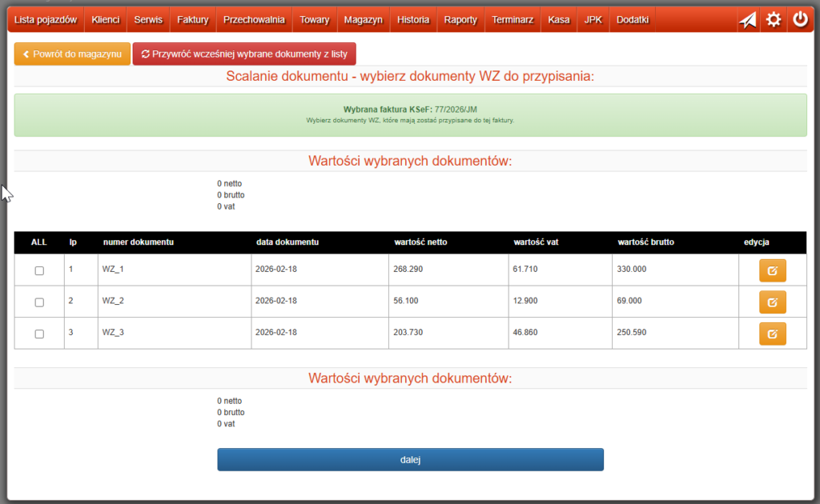This screenshot has height=504, width=820.
Task: Click the ALL column header
Action: pos(39,242)
